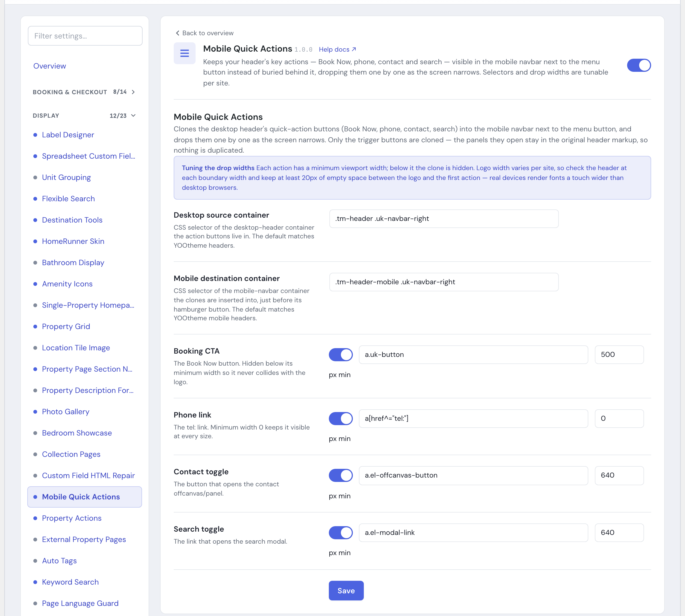Click the Filter settings search field
The height and width of the screenshot is (616, 685).
coord(85,36)
